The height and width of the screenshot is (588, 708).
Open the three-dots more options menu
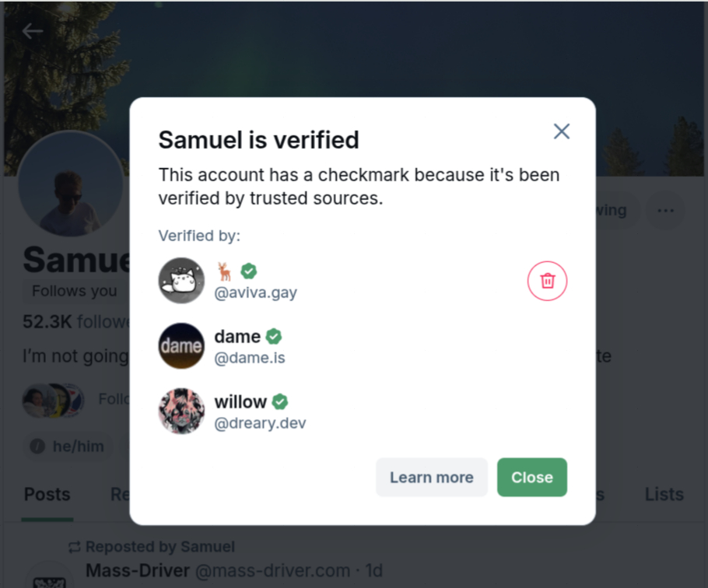[x=665, y=211]
